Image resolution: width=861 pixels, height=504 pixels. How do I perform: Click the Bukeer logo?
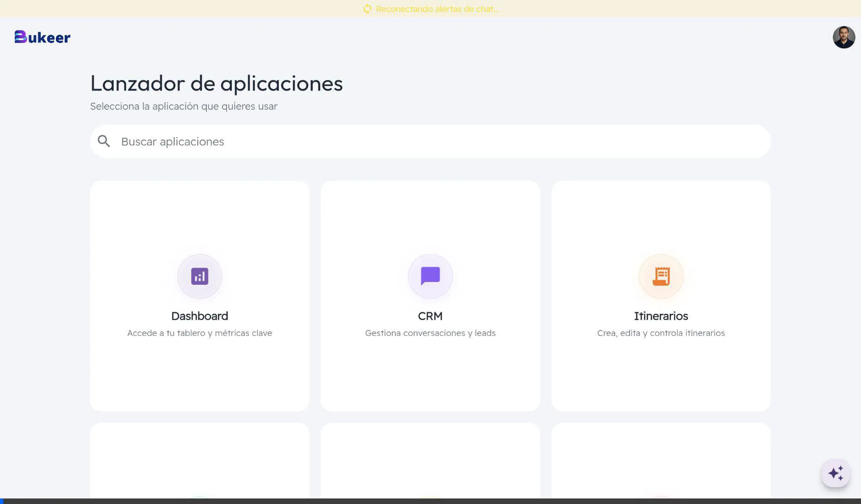[x=42, y=37]
